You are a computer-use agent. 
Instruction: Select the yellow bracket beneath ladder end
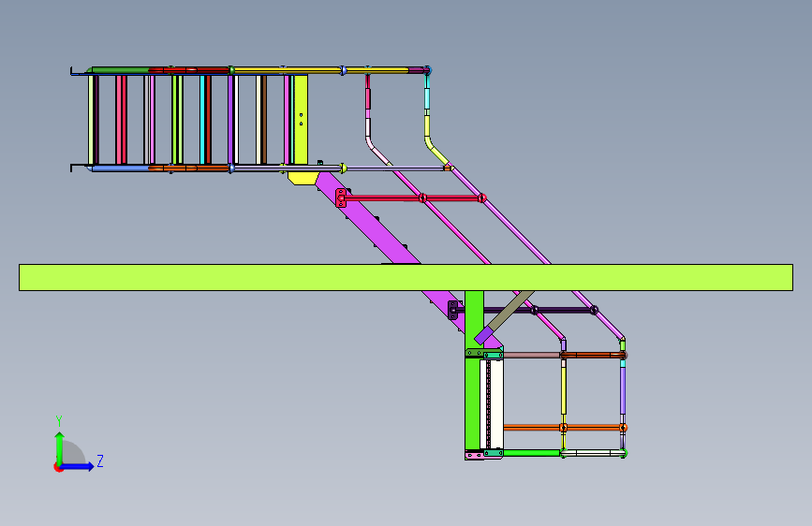[303, 178]
